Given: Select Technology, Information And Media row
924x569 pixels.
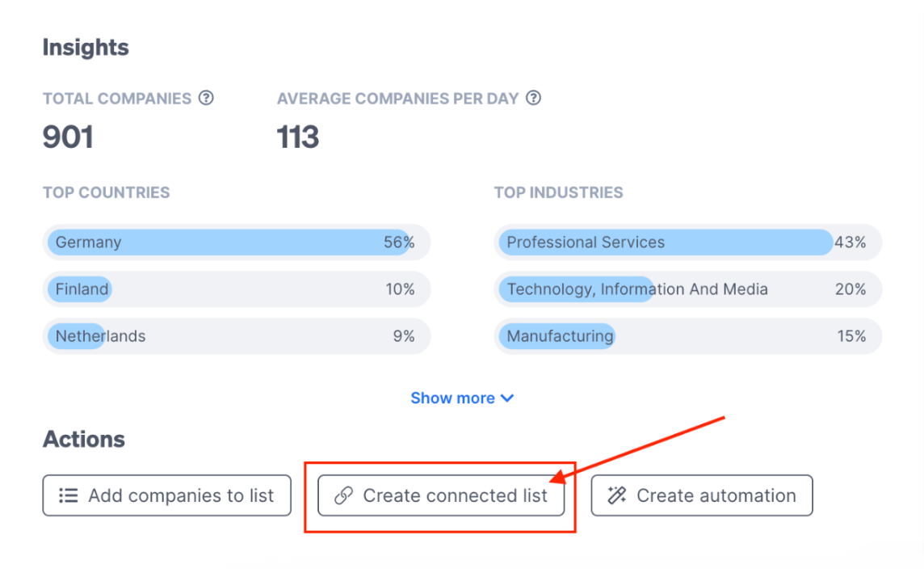Looking at the screenshot, I should 687,289.
